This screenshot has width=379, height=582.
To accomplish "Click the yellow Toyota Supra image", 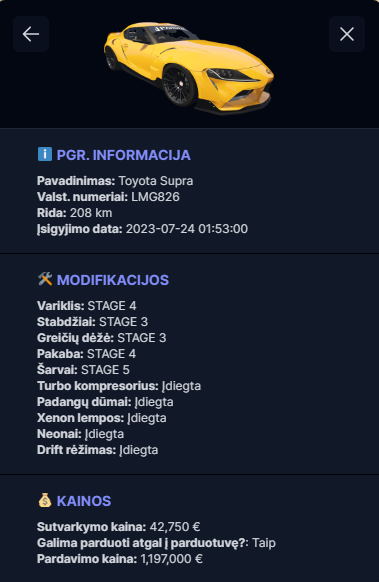I will (x=189, y=68).
